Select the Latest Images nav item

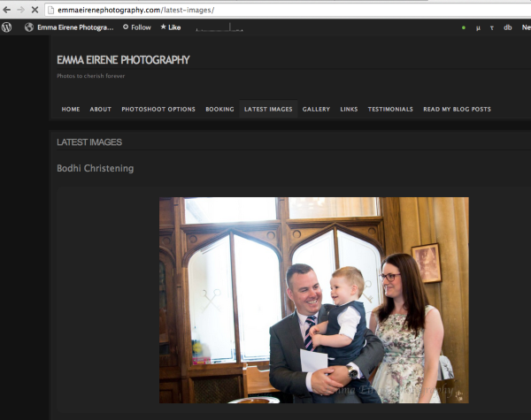pos(268,110)
